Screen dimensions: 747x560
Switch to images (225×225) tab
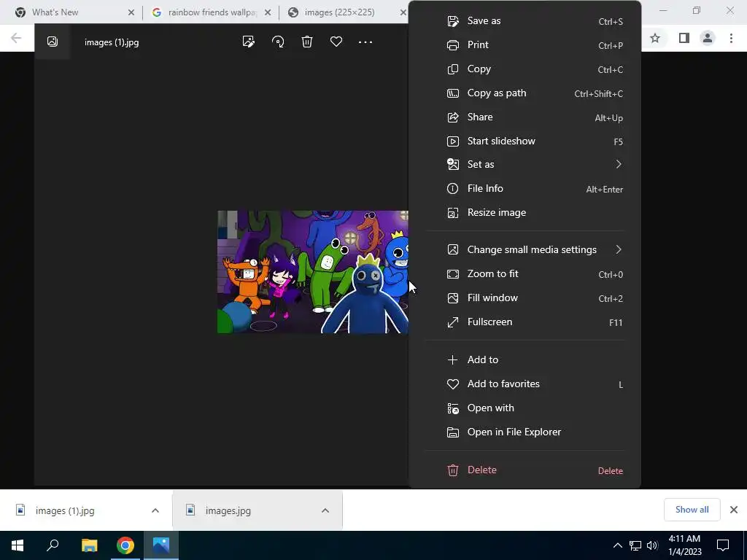pos(339,12)
